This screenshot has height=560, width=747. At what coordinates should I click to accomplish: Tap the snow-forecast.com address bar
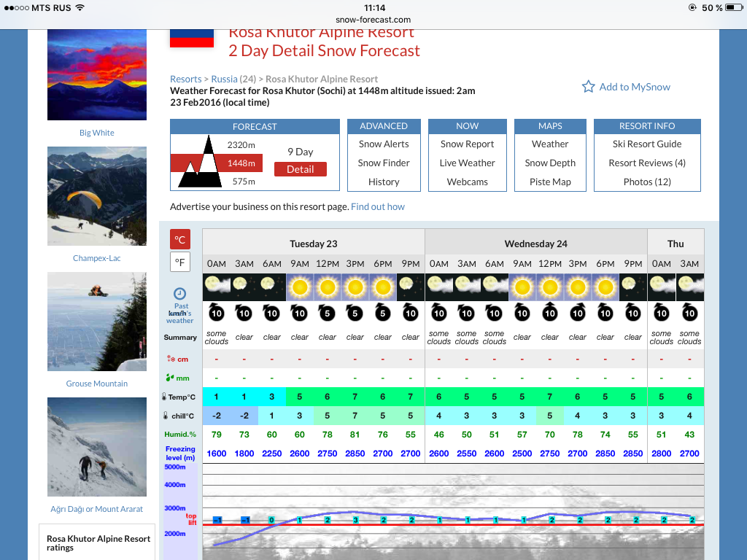tap(373, 20)
